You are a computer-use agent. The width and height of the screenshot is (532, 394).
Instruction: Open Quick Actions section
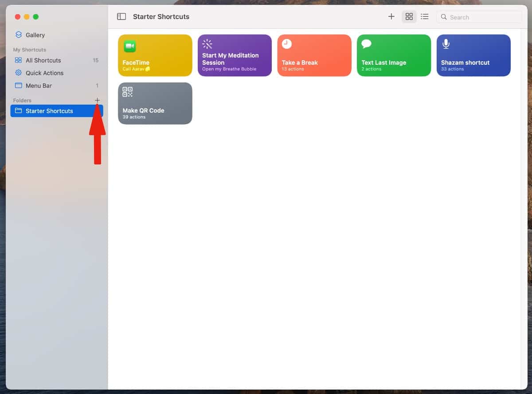[x=44, y=73]
